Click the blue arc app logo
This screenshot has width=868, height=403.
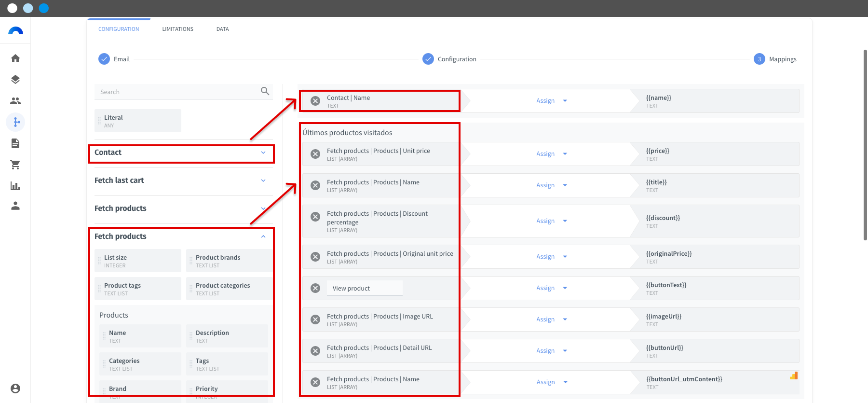pyautogui.click(x=15, y=31)
